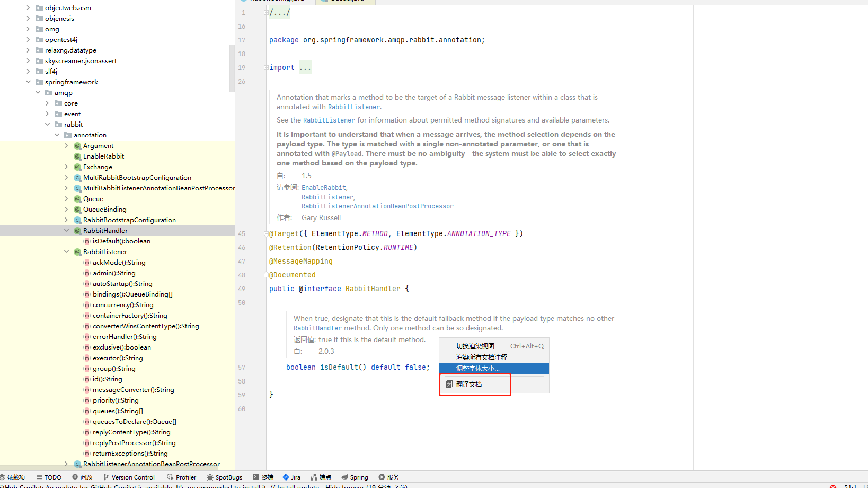The width and height of the screenshot is (868, 488).
Task: Click the annotation icon beside QueueBinding
Action: [x=77, y=210]
